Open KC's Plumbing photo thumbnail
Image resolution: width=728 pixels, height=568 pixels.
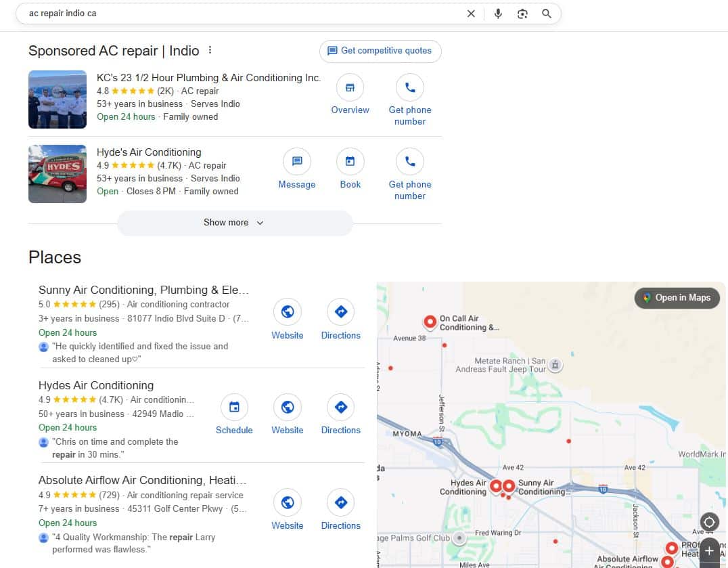pos(58,99)
